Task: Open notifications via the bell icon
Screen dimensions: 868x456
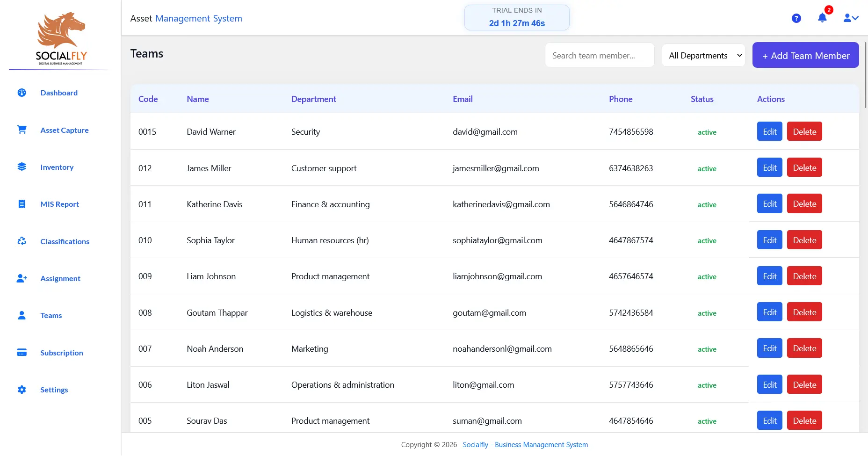Action: click(823, 18)
